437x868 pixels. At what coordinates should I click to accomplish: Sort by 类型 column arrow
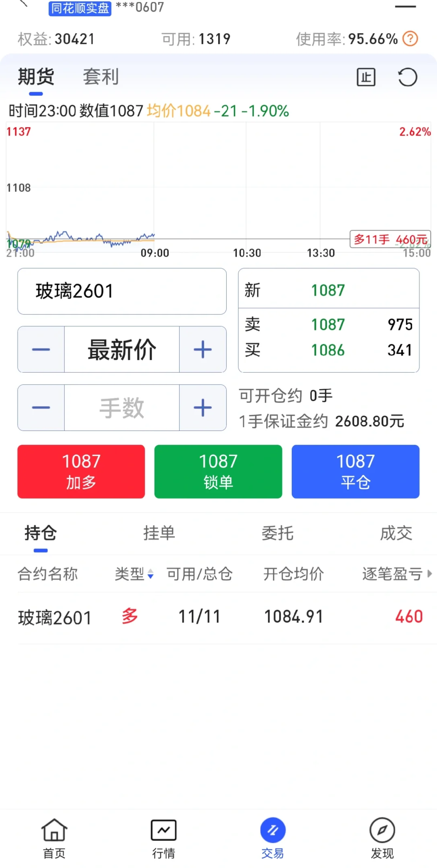coord(151,574)
